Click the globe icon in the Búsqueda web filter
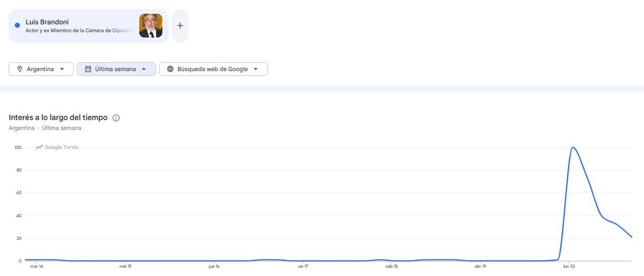Viewport: 644px width, 276px height. 170,69
